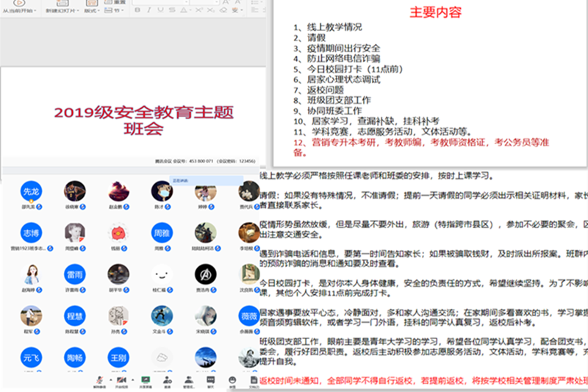Toggle bold text formatting

pos(137,12)
